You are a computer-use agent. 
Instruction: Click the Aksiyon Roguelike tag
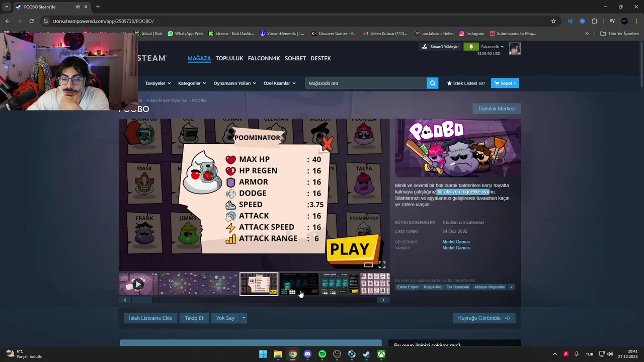click(490, 287)
